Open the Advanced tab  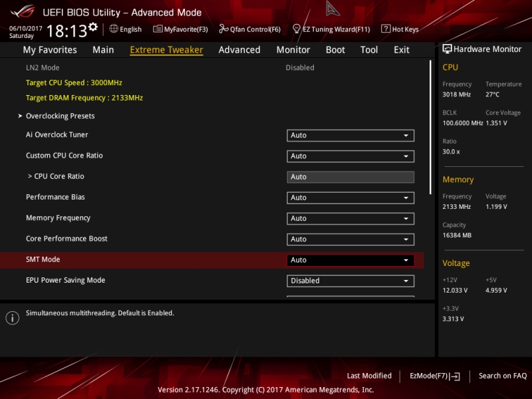[x=239, y=50]
